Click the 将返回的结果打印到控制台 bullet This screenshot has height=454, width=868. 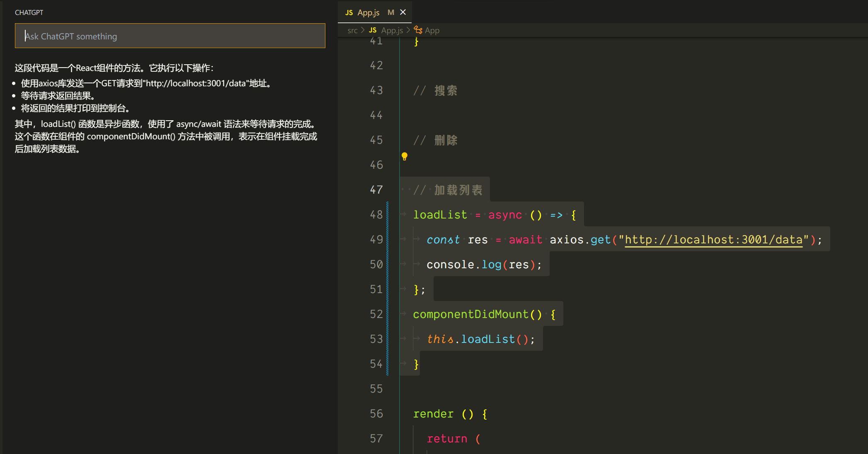(75, 108)
